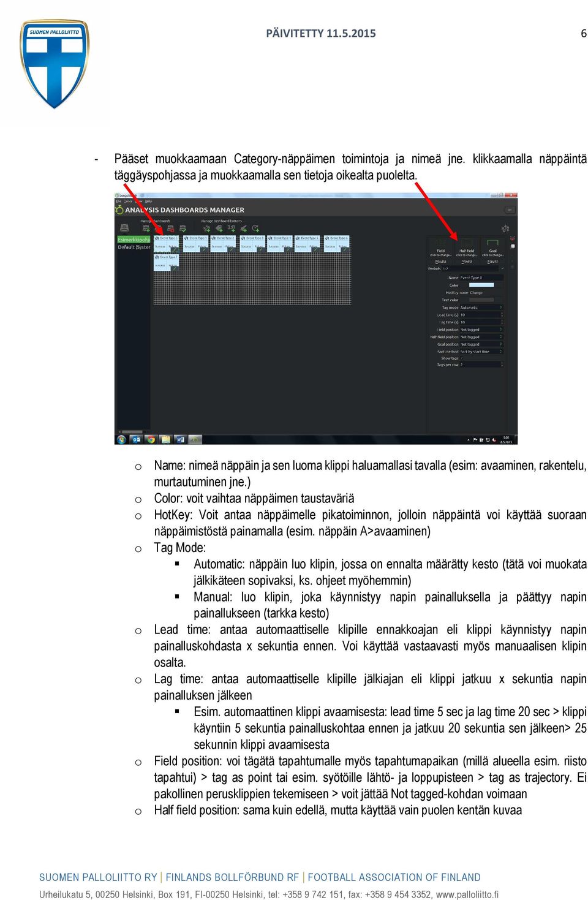Open the File menu
The width and height of the screenshot is (588, 900).
coord(118,202)
